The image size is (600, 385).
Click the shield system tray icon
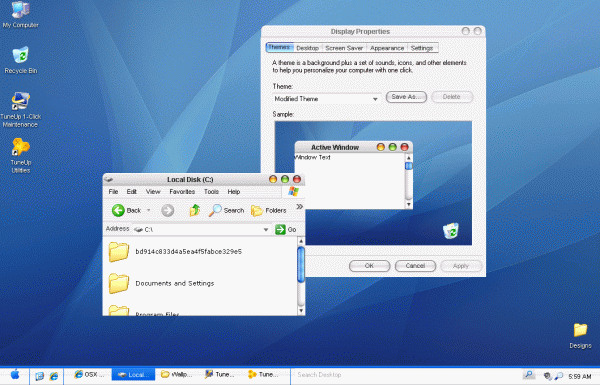pyautogui.click(x=548, y=376)
